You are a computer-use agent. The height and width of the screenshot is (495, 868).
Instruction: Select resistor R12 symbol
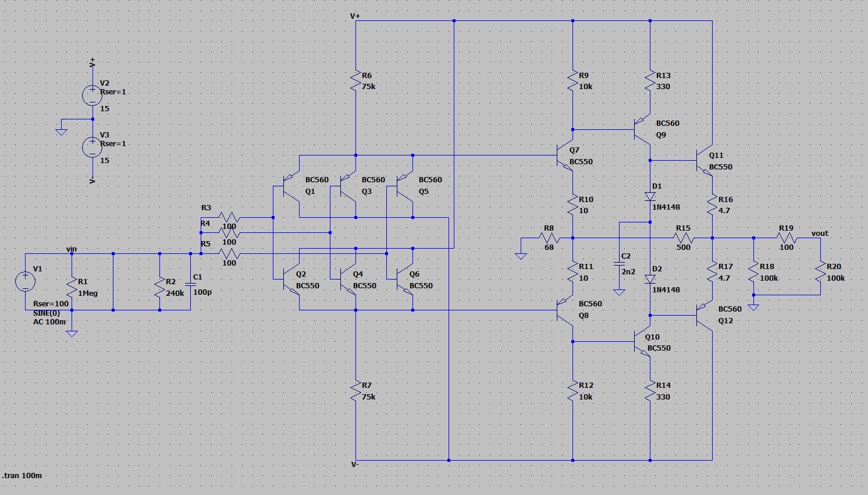point(573,391)
